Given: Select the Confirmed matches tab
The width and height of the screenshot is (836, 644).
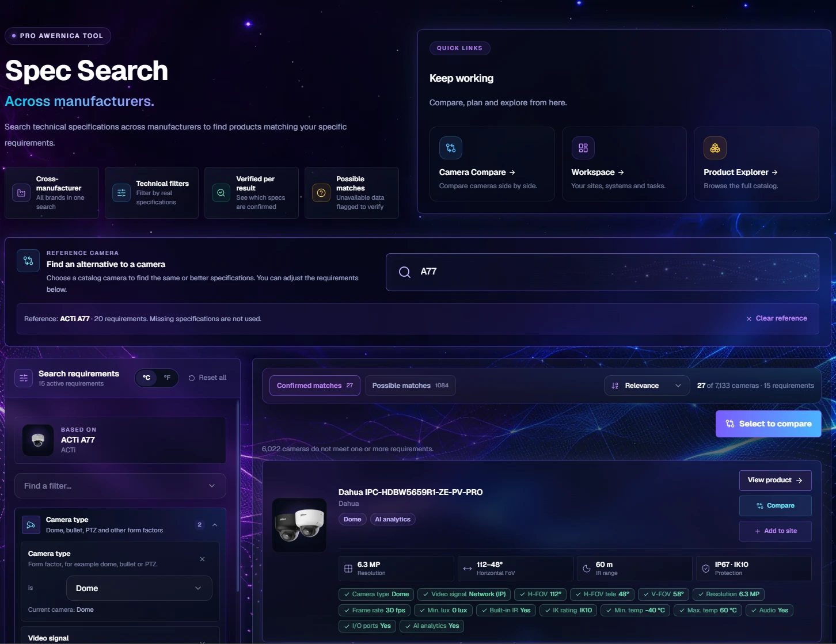Looking at the screenshot, I should click(x=315, y=386).
